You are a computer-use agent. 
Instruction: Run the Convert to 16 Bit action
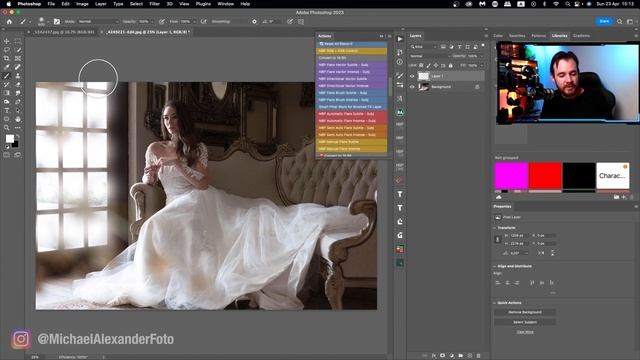(351, 58)
